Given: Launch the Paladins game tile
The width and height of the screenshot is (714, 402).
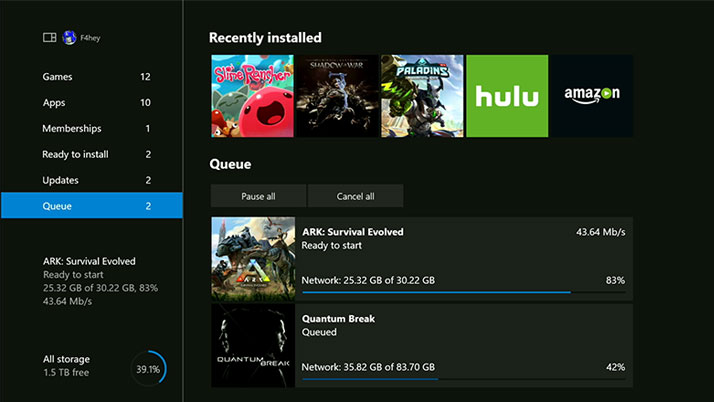Looking at the screenshot, I should (x=422, y=96).
